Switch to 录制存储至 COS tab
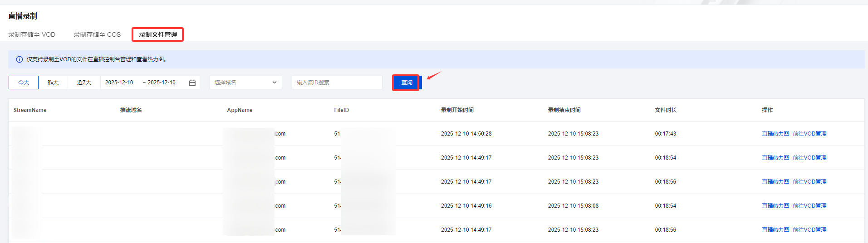Screen dimensions: 868x243 [97, 34]
